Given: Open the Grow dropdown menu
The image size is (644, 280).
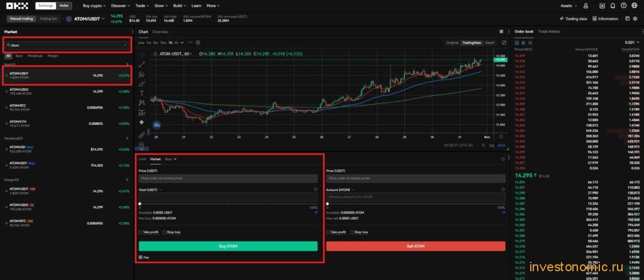Looking at the screenshot, I should 161,6.
